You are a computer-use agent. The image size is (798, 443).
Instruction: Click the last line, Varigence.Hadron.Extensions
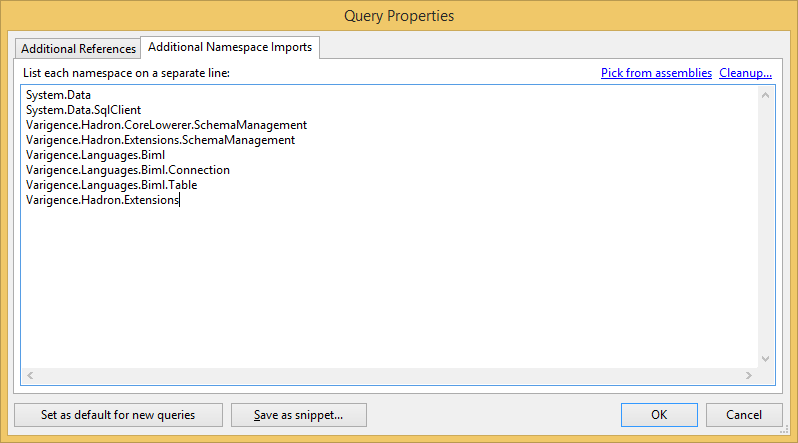102,200
